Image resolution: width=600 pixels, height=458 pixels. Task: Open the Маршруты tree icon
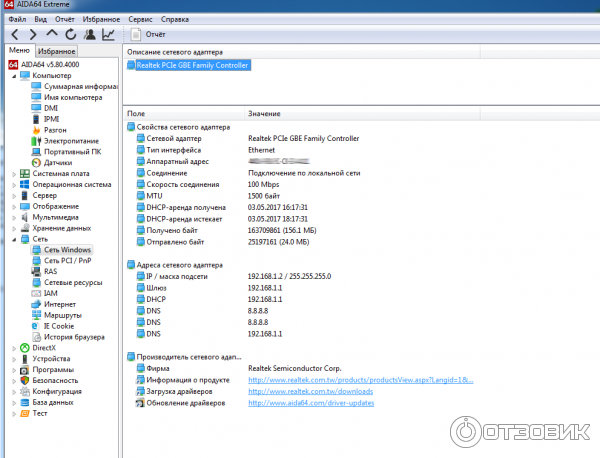coord(36,315)
